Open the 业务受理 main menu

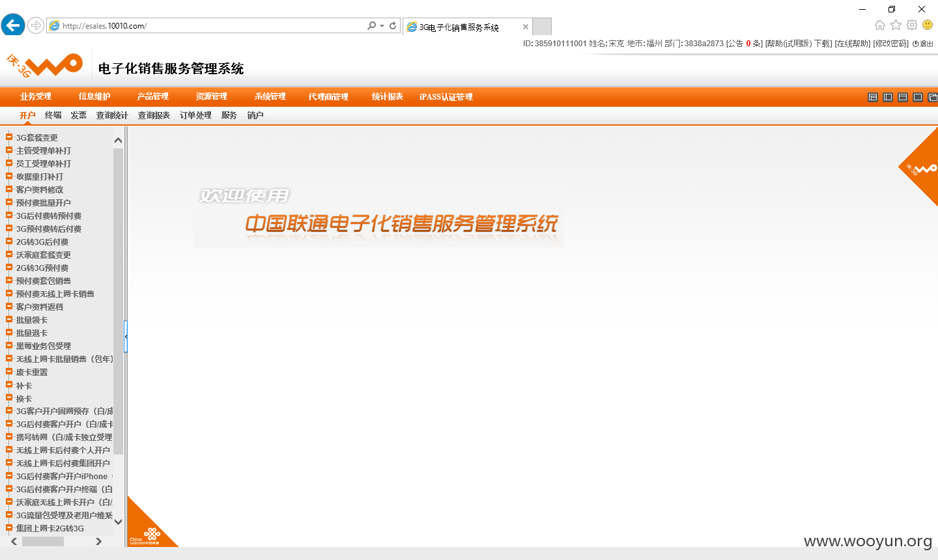(35, 96)
